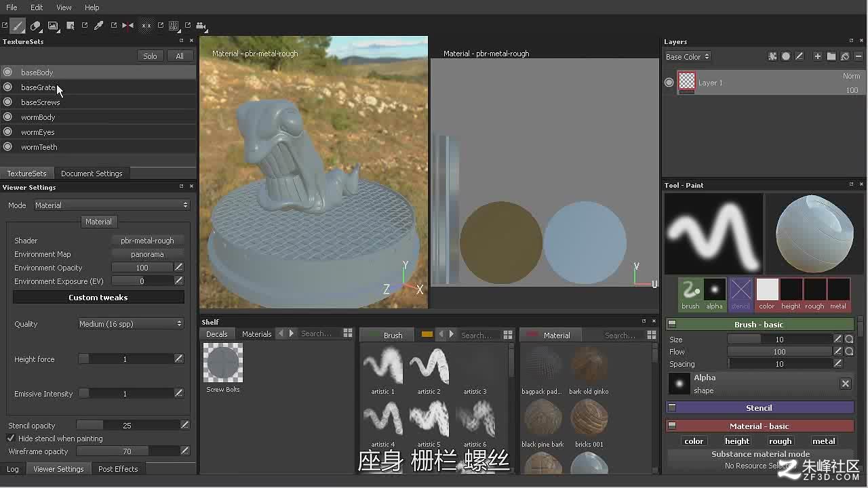Screen dimensions: 868x488
Task: Add a new layer with plus icon
Action: click(818, 56)
